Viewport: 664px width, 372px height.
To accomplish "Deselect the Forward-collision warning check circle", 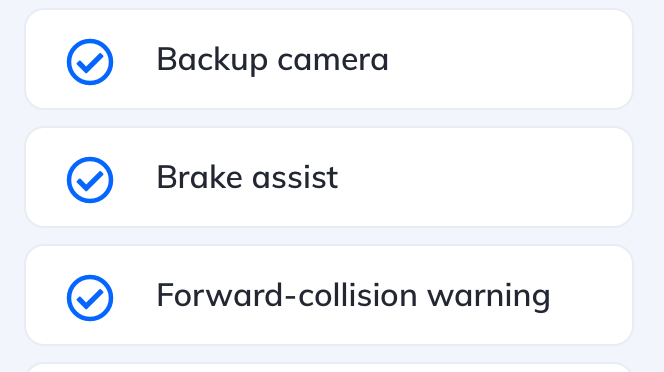I will pos(90,298).
